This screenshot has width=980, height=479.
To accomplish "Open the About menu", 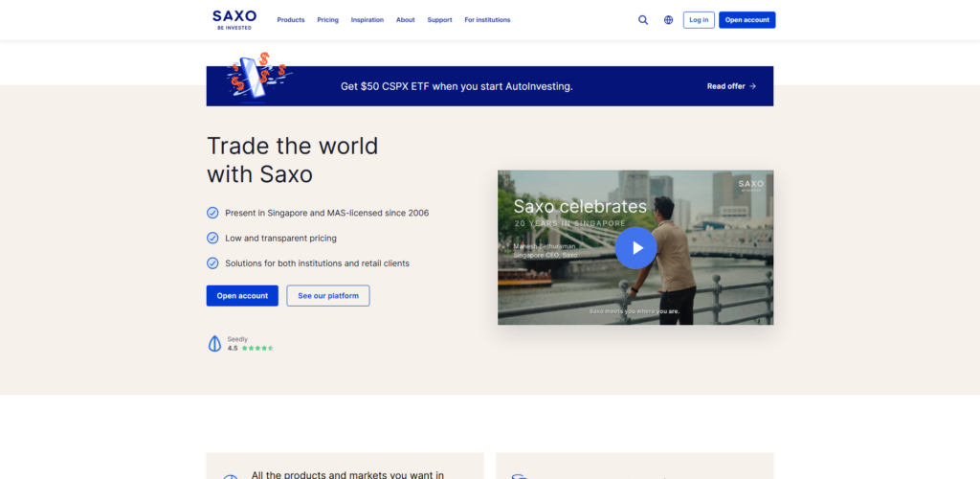I will 405,20.
